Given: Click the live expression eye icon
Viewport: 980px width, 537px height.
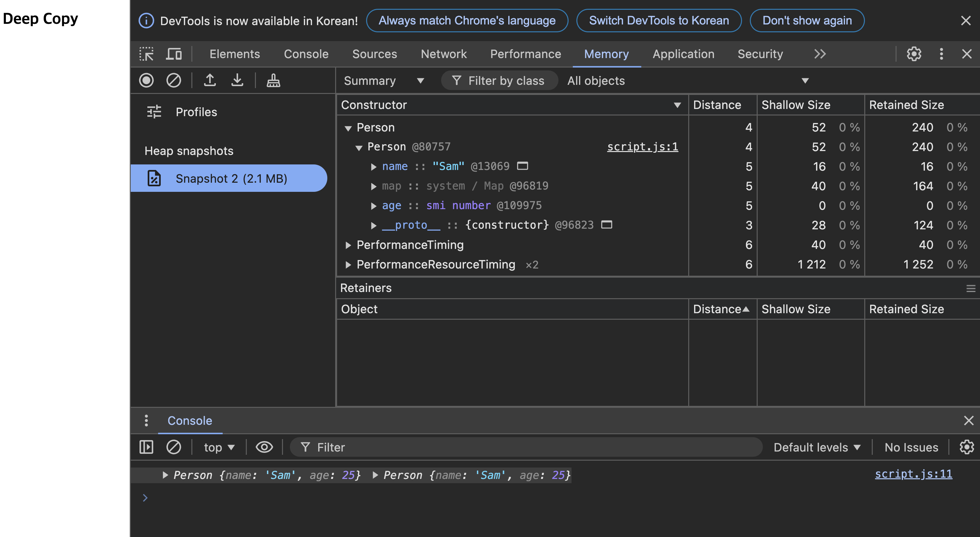Looking at the screenshot, I should coord(264,447).
